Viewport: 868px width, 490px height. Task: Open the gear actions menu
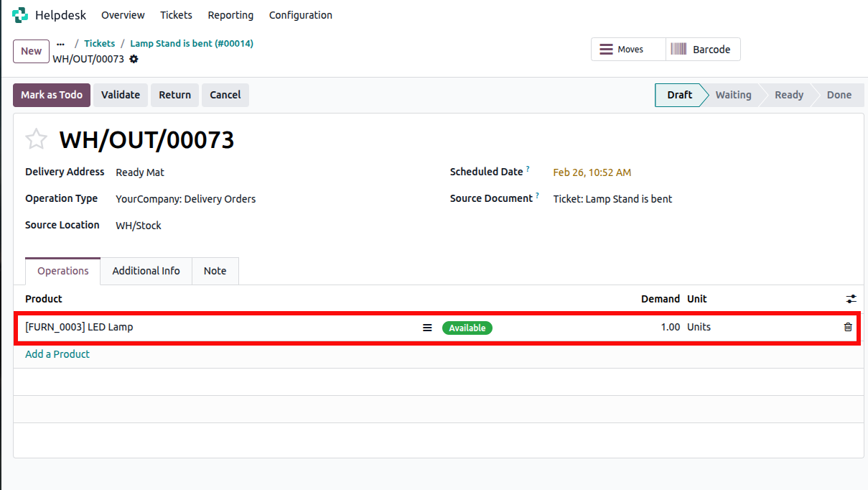pos(134,59)
